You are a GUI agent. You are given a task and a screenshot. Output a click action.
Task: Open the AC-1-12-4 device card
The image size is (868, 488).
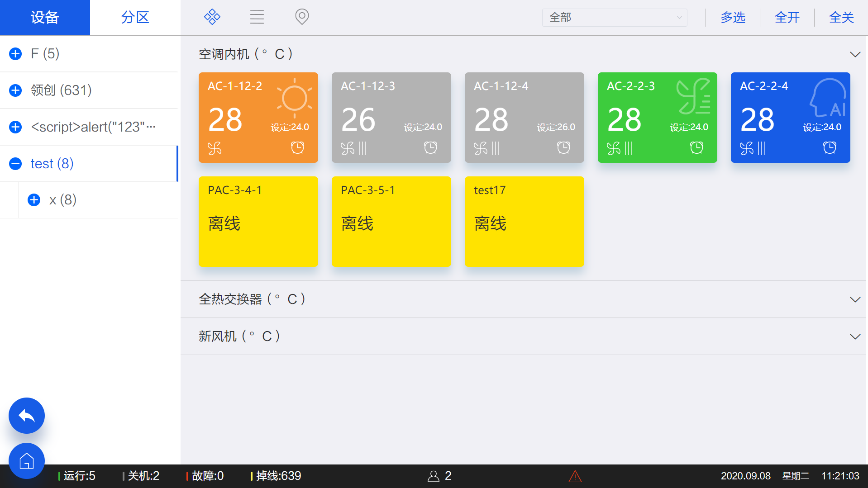pyautogui.click(x=525, y=118)
